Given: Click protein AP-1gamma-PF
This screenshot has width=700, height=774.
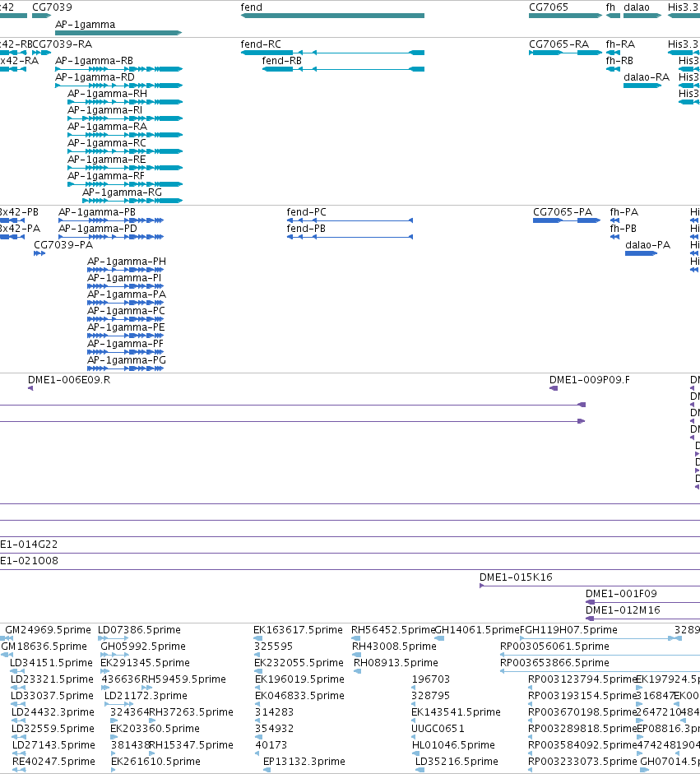Looking at the screenshot, I should (125, 352).
